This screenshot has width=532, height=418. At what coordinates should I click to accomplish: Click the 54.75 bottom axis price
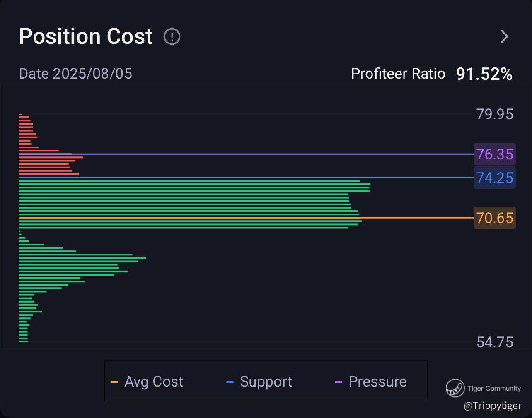(495, 342)
